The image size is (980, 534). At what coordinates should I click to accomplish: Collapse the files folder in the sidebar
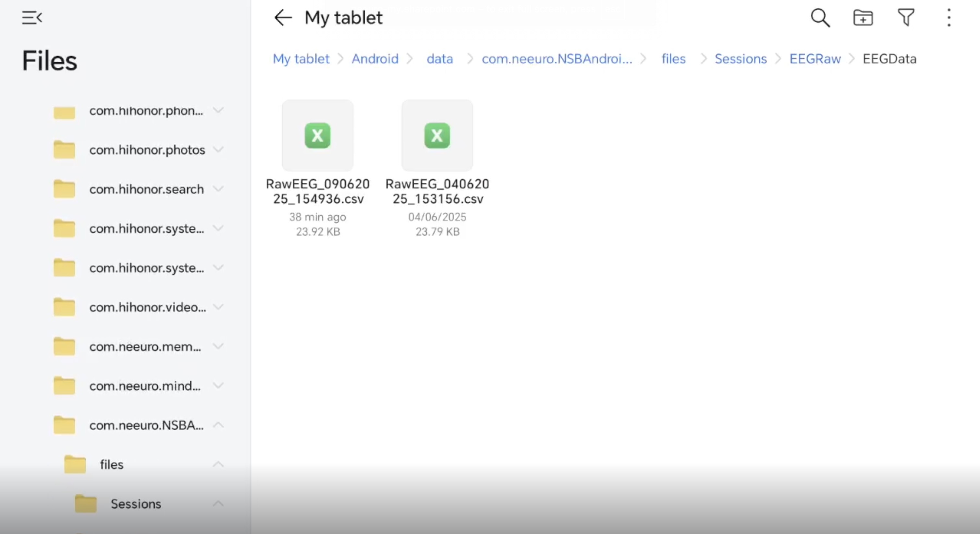coord(218,464)
